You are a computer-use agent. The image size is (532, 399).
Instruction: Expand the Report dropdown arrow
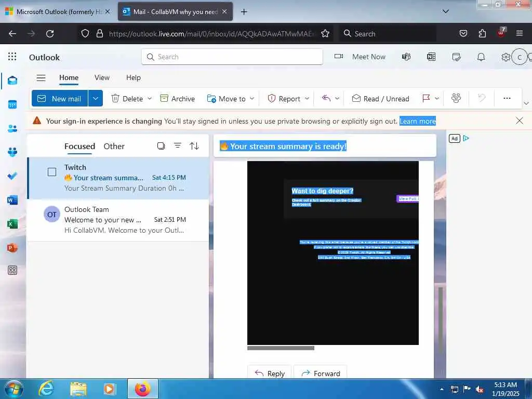click(x=307, y=98)
